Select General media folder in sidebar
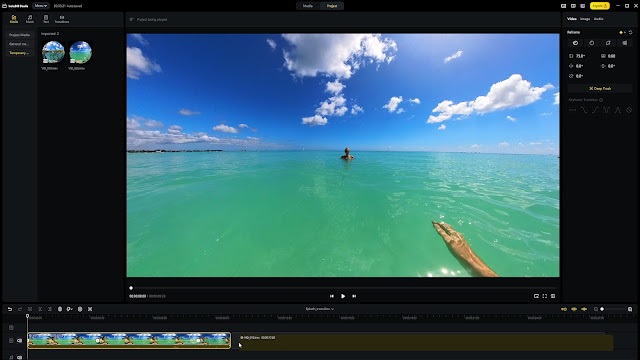Image resolution: width=640 pixels, height=360 pixels. 19,44
